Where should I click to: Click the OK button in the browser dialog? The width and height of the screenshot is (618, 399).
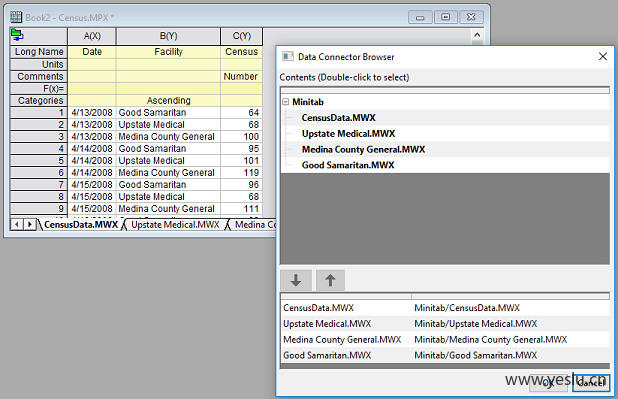tap(548, 382)
